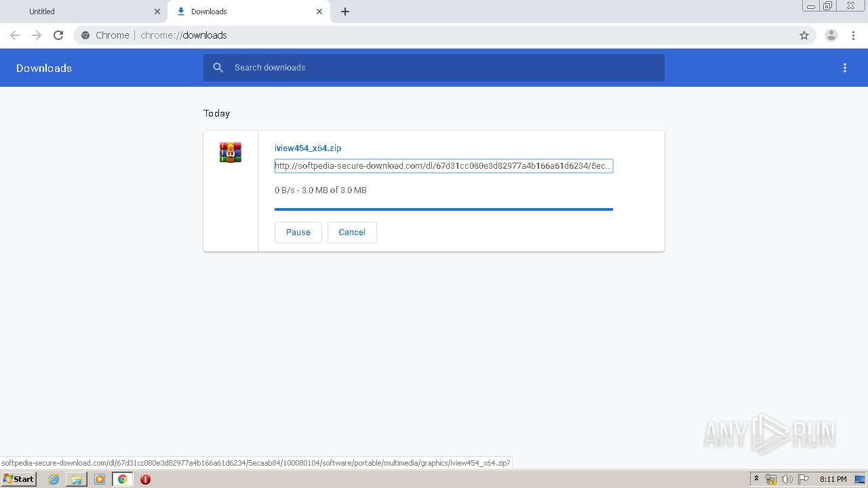Viewport: 868px width, 488px height.
Task: Open the volume speaker tray icon
Action: (x=787, y=479)
